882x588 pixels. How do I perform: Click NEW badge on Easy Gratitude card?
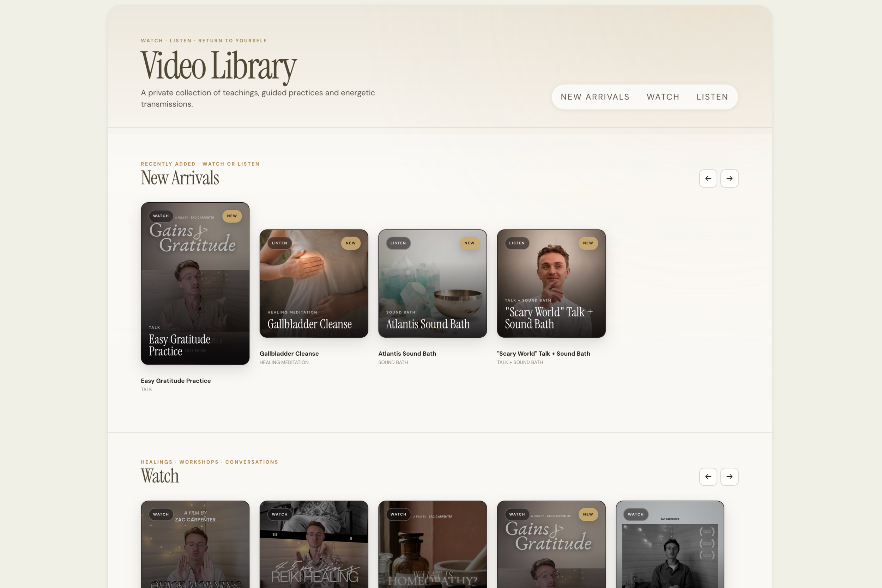coord(232,216)
